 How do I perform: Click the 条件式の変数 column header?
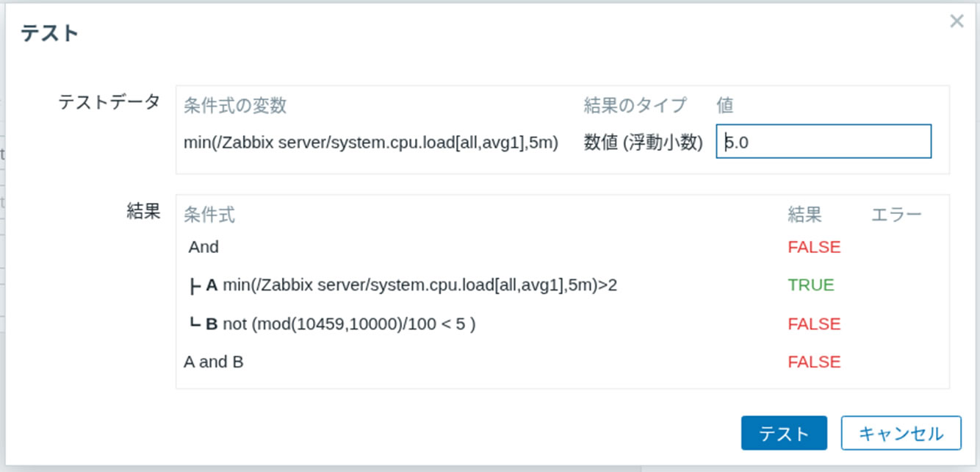click(x=234, y=105)
